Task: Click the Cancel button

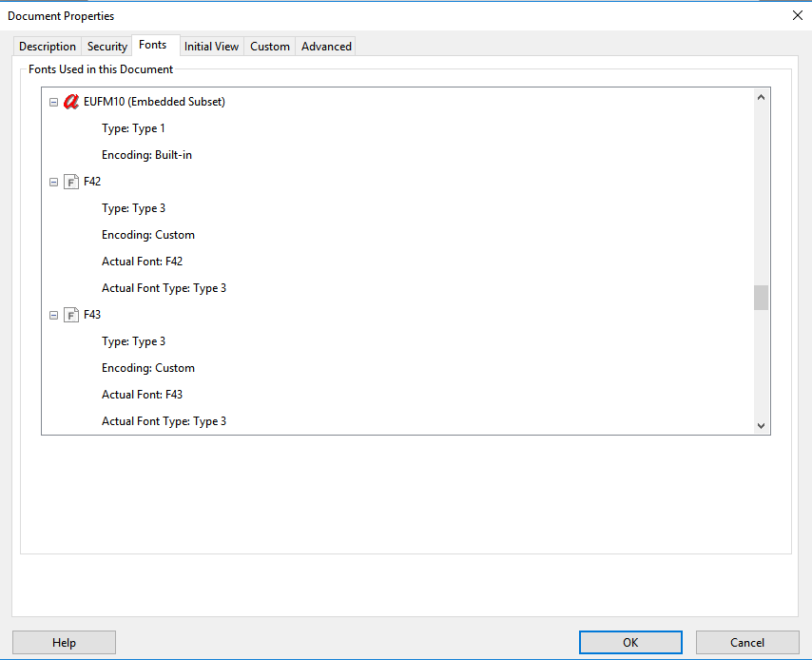Action: 750,642
